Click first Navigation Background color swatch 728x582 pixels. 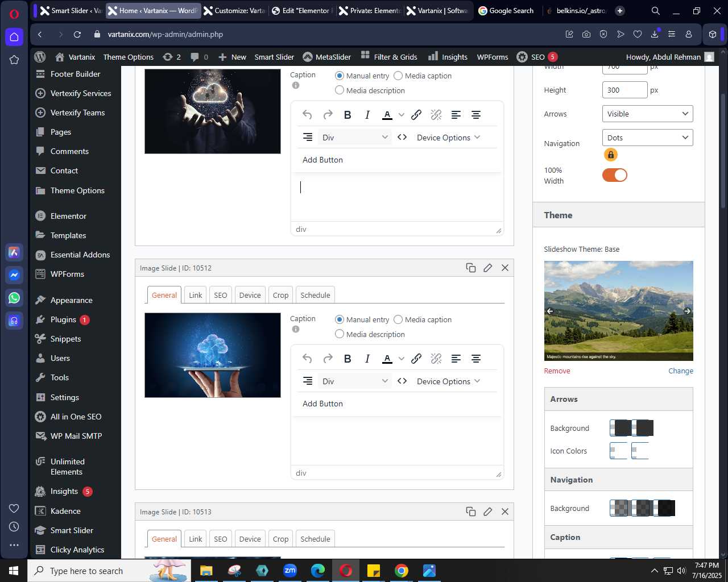619,508
